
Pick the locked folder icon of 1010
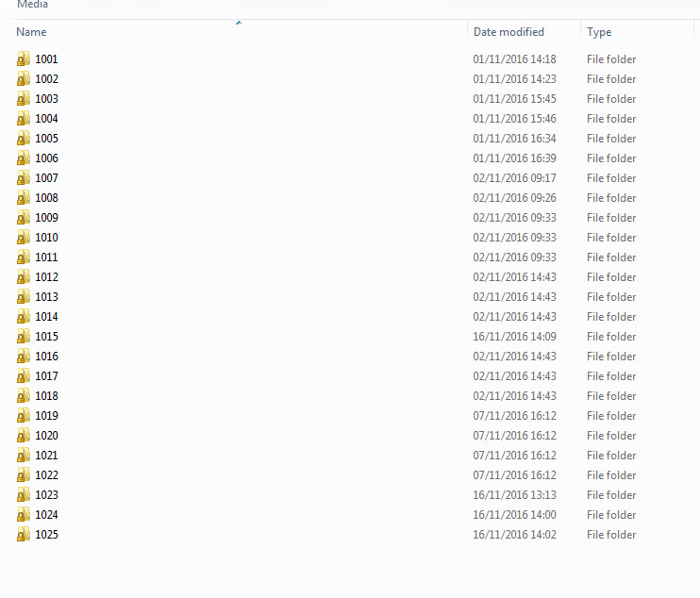click(x=24, y=238)
